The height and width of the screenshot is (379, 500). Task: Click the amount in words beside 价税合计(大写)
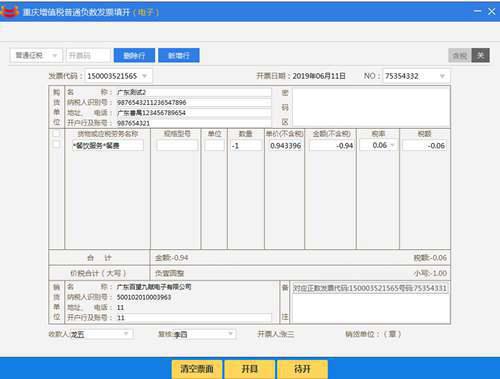point(169,273)
